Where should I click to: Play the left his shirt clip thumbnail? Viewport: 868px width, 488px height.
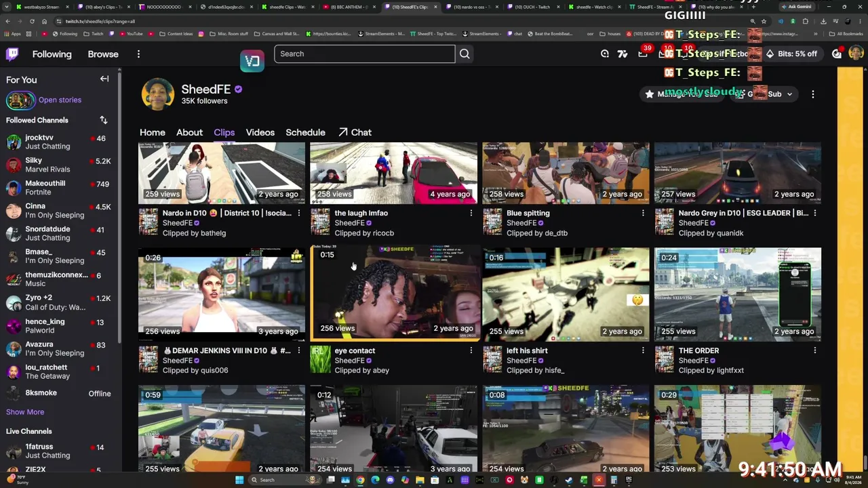pyautogui.click(x=566, y=294)
